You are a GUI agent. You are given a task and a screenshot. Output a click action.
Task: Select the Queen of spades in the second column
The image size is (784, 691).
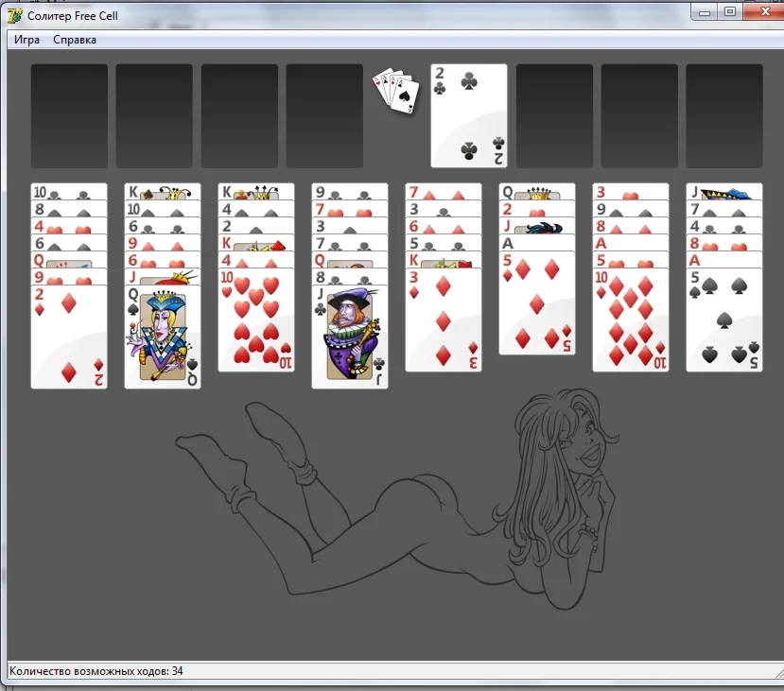pos(163,337)
